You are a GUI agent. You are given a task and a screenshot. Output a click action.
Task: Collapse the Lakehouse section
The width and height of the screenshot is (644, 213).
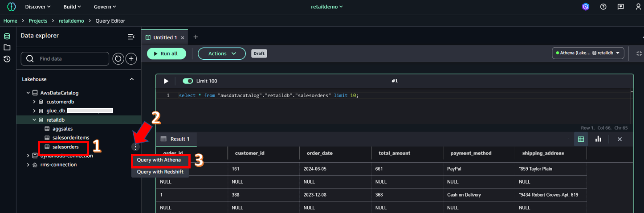pos(131,79)
